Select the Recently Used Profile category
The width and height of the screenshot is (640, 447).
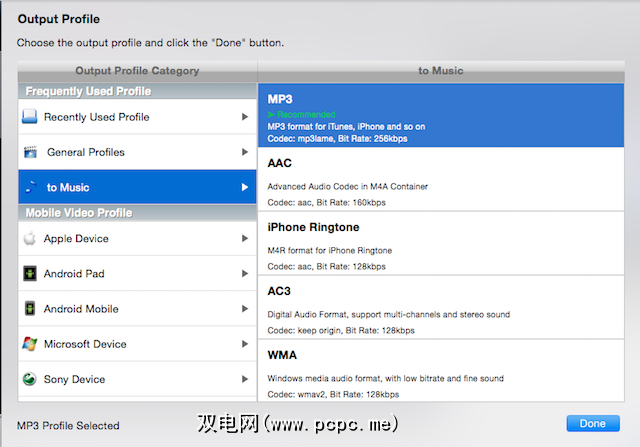(x=137, y=117)
